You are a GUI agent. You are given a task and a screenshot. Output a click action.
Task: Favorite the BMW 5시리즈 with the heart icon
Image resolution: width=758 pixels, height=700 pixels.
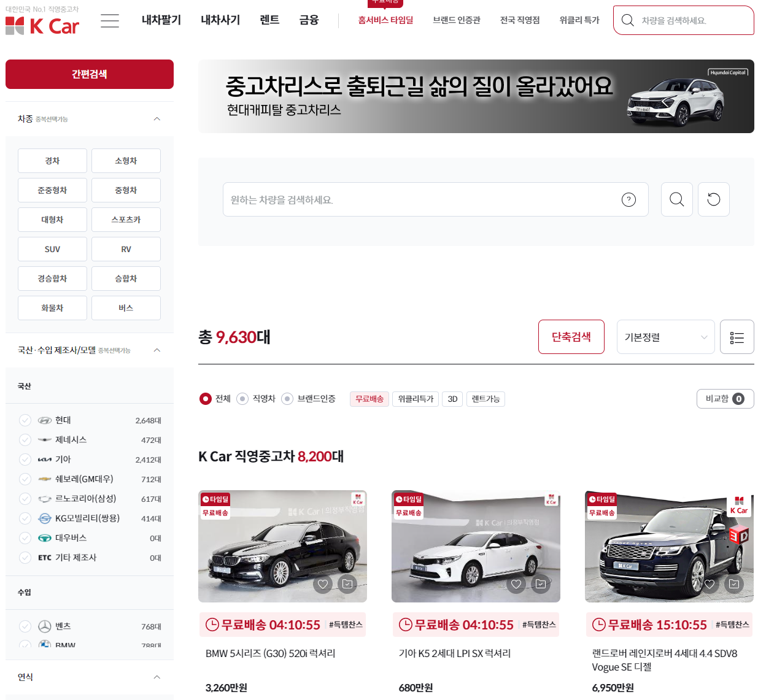(x=322, y=584)
